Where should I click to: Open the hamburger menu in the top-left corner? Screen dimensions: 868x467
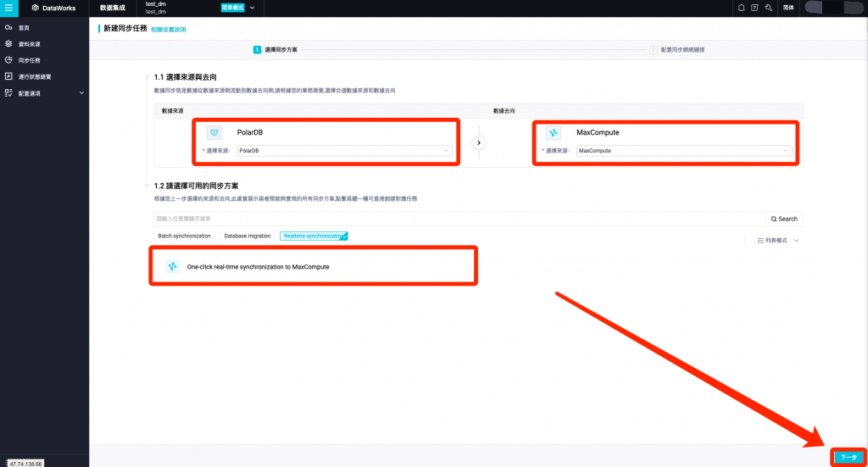tap(8, 8)
